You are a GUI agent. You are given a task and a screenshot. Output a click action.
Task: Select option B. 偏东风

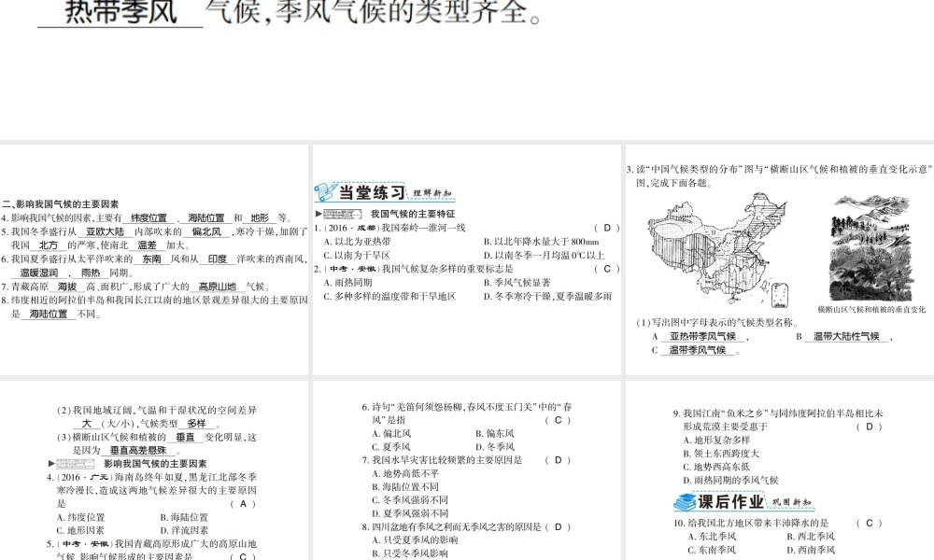tap(494, 434)
